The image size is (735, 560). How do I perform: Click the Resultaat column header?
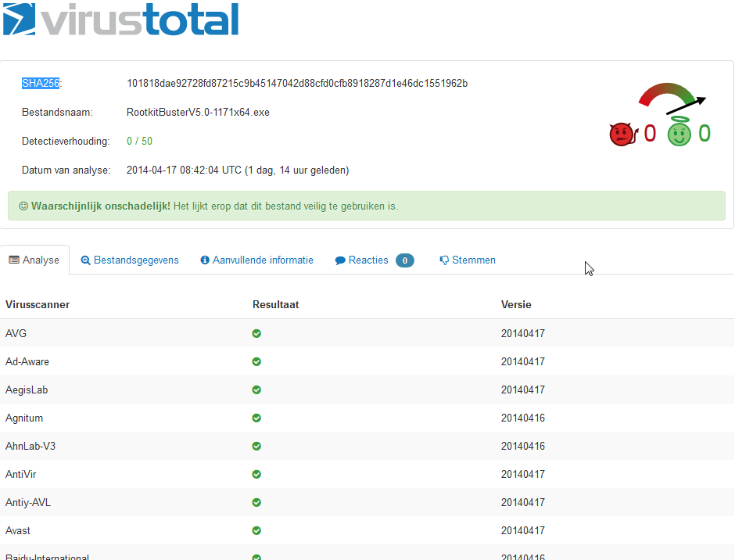(x=275, y=305)
